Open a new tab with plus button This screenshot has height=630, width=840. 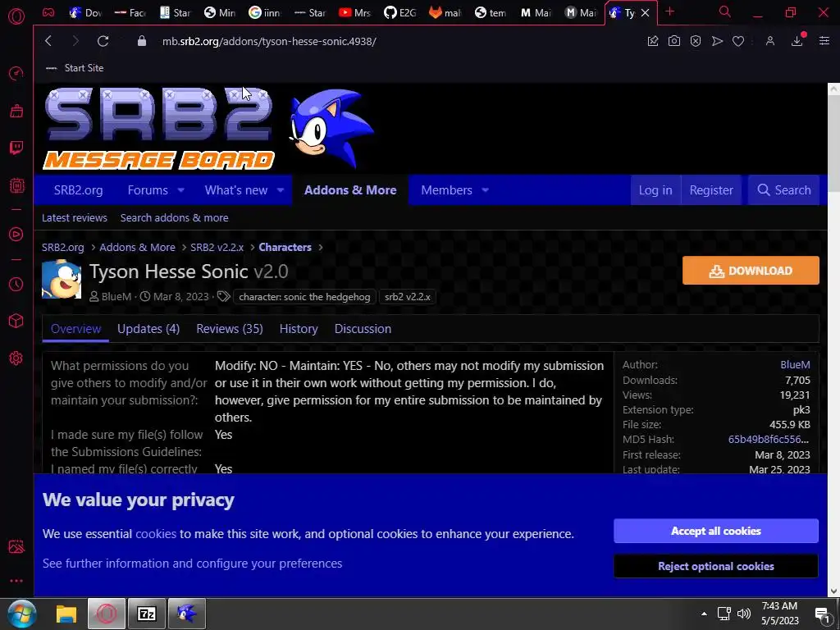669,11
